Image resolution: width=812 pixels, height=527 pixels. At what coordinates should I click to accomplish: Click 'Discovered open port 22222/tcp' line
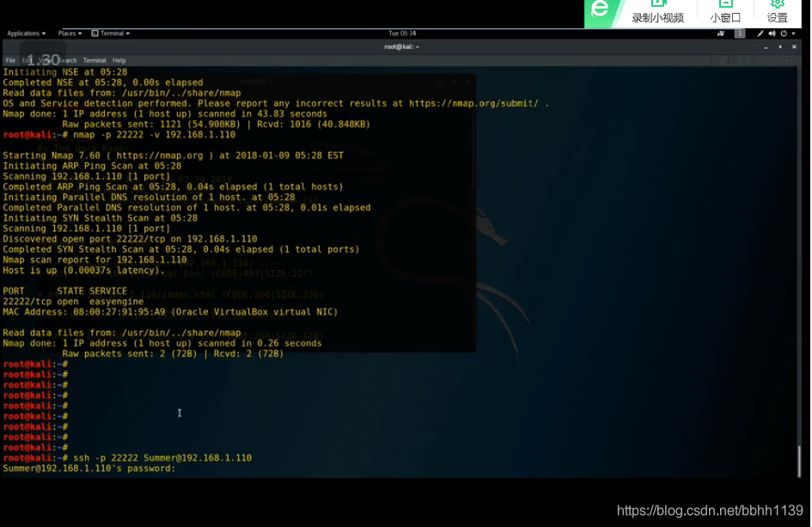pos(130,239)
